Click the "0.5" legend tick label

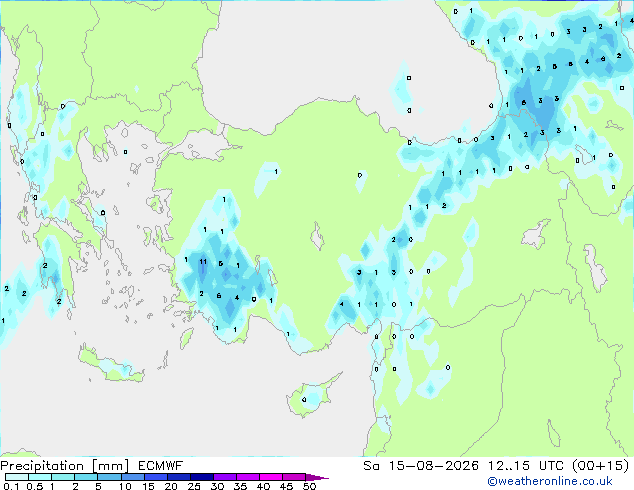pos(35,486)
